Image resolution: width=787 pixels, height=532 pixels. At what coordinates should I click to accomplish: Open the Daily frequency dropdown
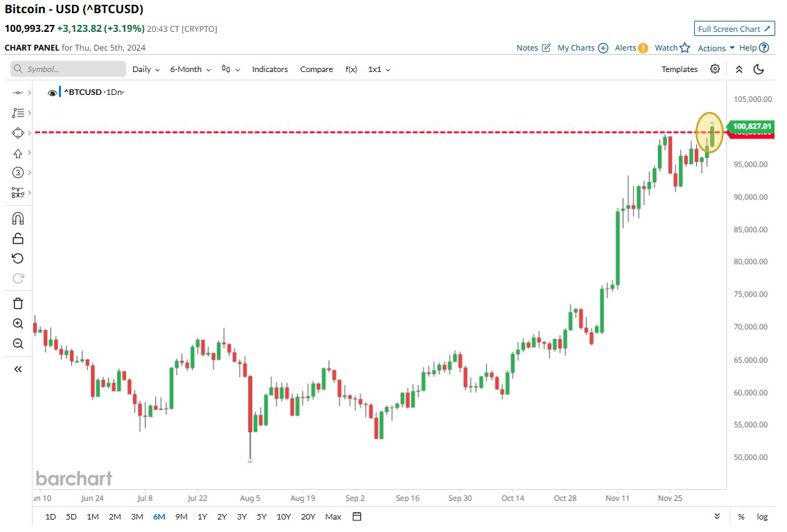point(145,69)
